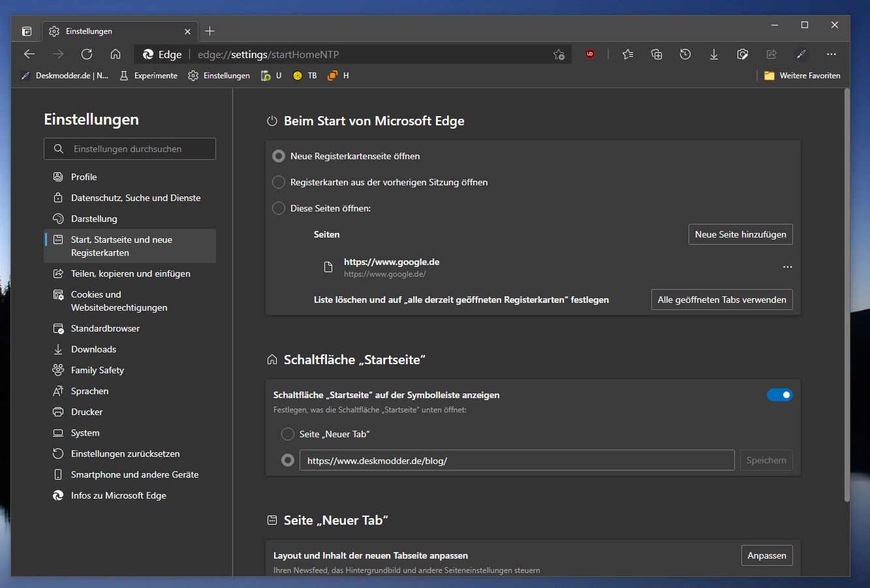Click the Share toolbar icon
870x588 pixels.
(771, 54)
